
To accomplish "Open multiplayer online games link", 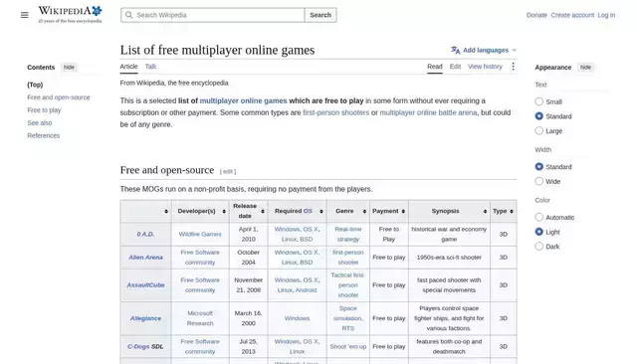I will pos(243,100).
